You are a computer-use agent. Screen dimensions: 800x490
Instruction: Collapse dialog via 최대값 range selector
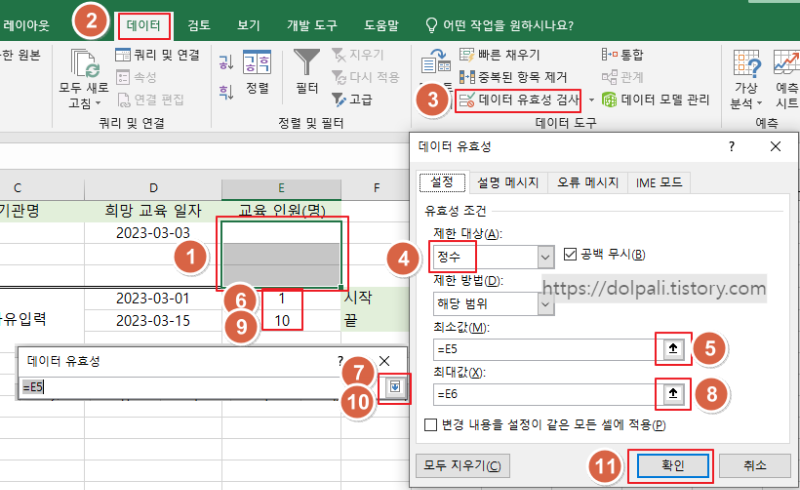[673, 394]
